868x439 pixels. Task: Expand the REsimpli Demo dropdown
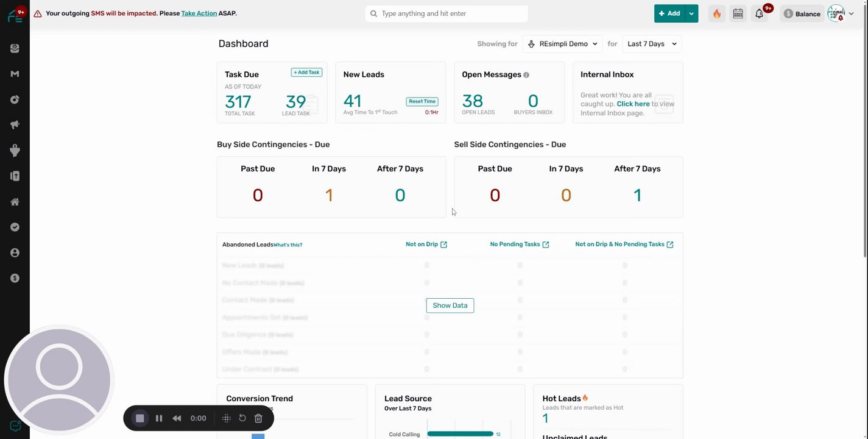point(562,44)
